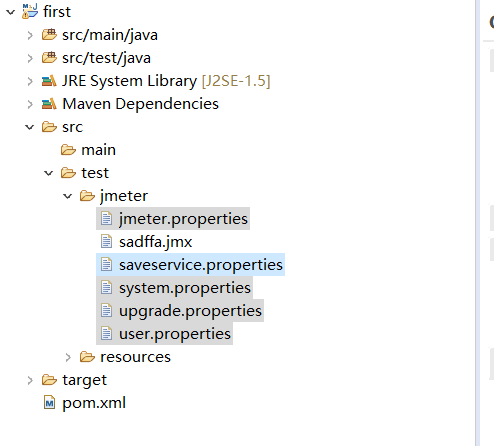
Task: Select the src folder label
Action: 72,127
